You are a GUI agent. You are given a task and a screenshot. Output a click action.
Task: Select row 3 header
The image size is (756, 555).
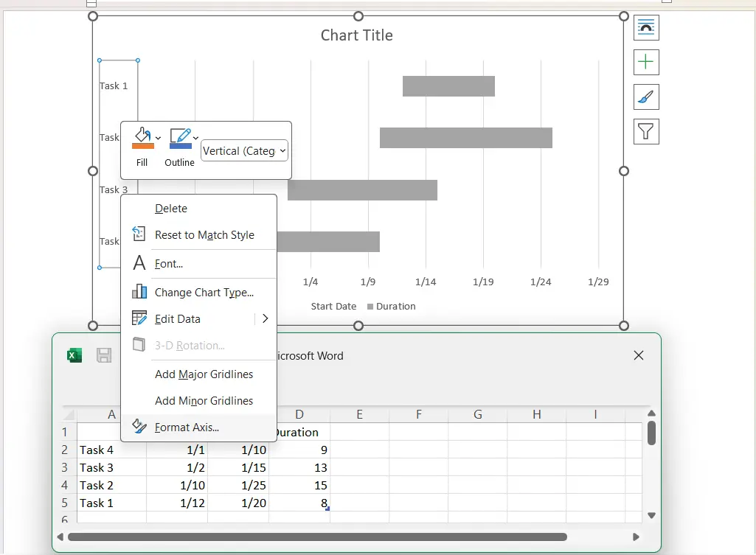point(65,468)
